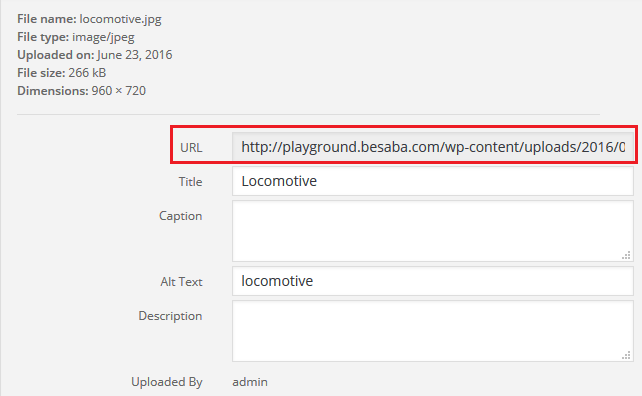The width and height of the screenshot is (642, 396).
Task: Click the bold File name label
Action: pos(47,19)
